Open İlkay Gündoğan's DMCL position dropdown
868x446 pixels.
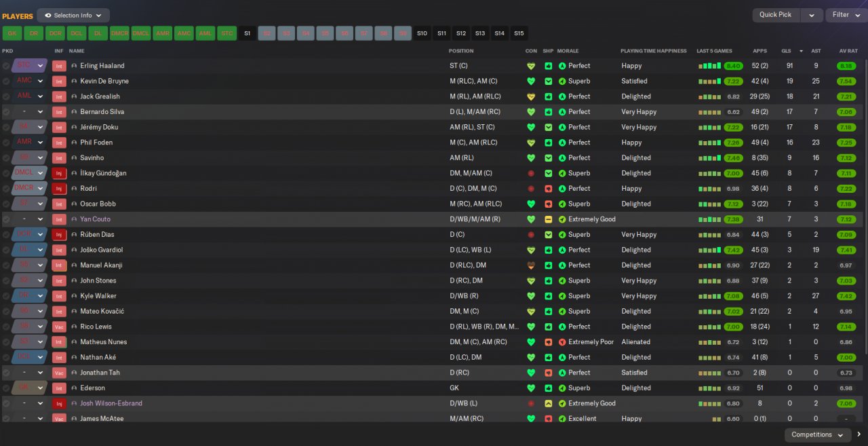(x=28, y=173)
